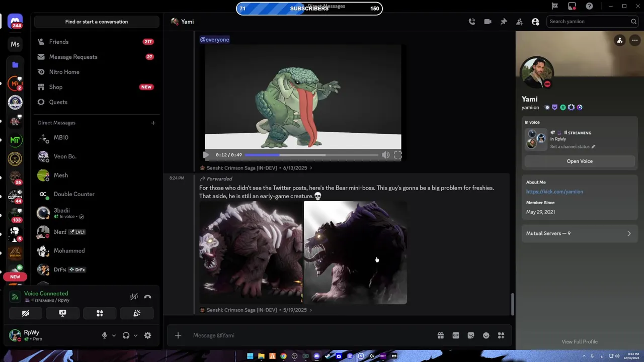Open DM with Mohammed
The height and width of the screenshot is (362, 644).
97,250
